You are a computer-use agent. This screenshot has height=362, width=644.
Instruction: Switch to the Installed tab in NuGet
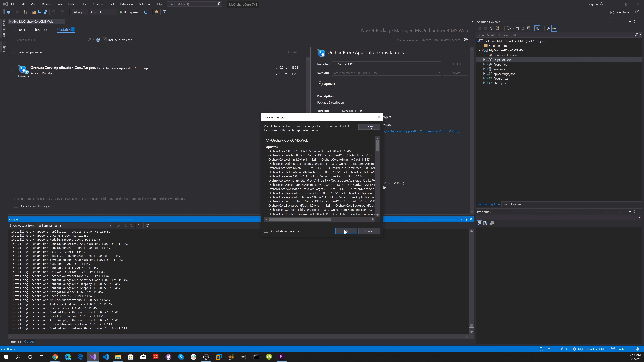coord(42,29)
